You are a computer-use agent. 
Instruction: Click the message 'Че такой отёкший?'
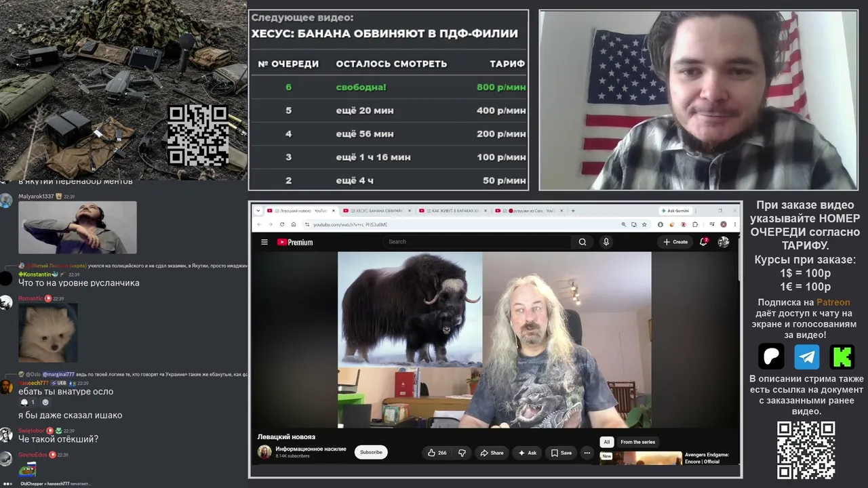pos(58,439)
